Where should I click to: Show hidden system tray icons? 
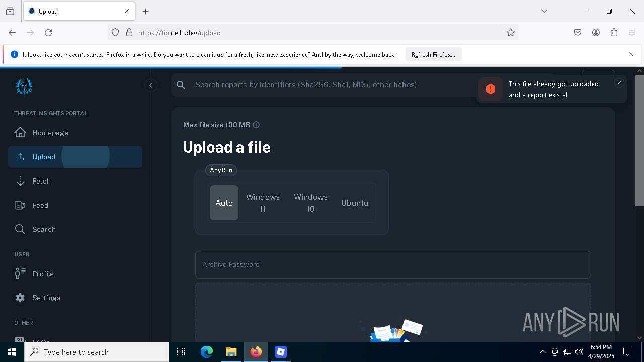pyautogui.click(x=543, y=352)
